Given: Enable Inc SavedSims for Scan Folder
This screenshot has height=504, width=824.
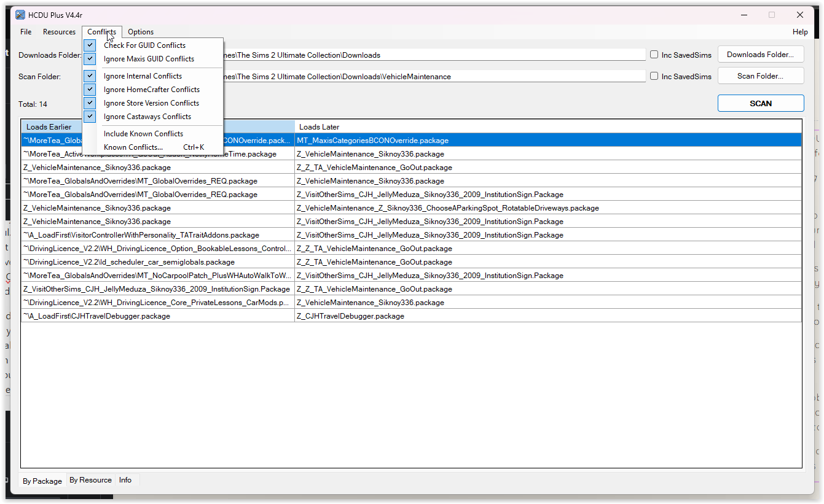Looking at the screenshot, I should [x=654, y=76].
